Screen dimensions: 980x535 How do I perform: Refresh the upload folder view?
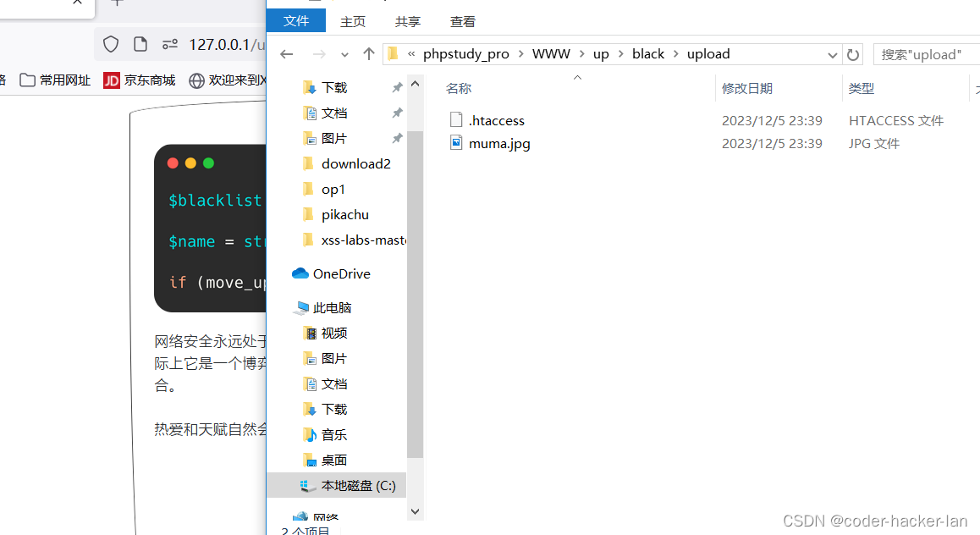(852, 55)
